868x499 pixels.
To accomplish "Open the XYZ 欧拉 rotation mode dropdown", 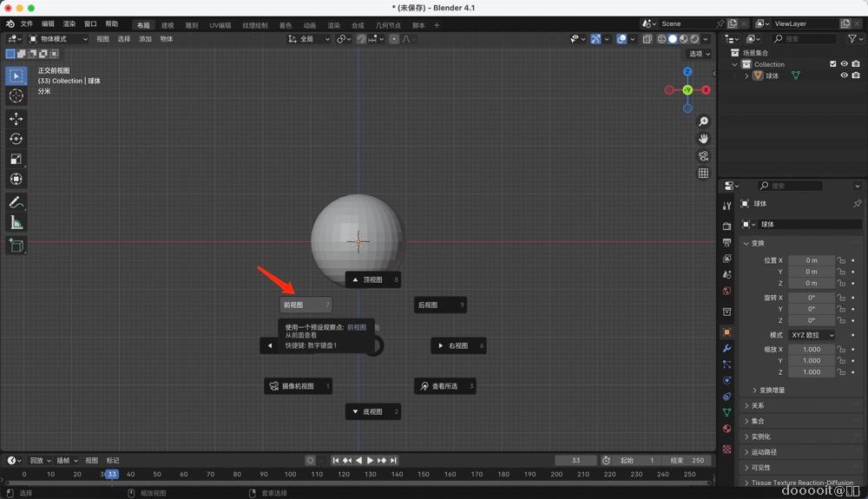I will (x=812, y=335).
